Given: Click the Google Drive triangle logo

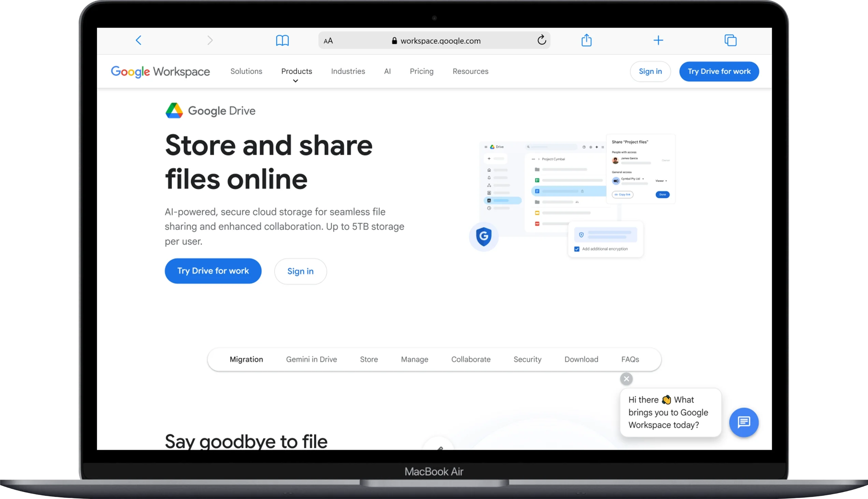Looking at the screenshot, I should tap(174, 110).
